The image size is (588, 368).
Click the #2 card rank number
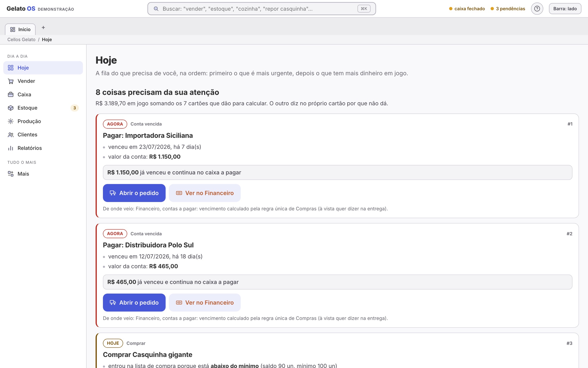pyautogui.click(x=569, y=234)
